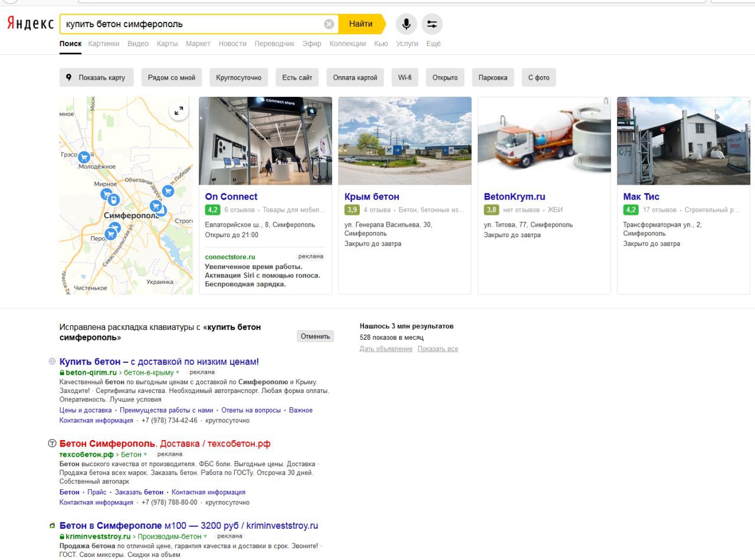Open the On Connect store photo
The image size is (755, 560).
265,141
